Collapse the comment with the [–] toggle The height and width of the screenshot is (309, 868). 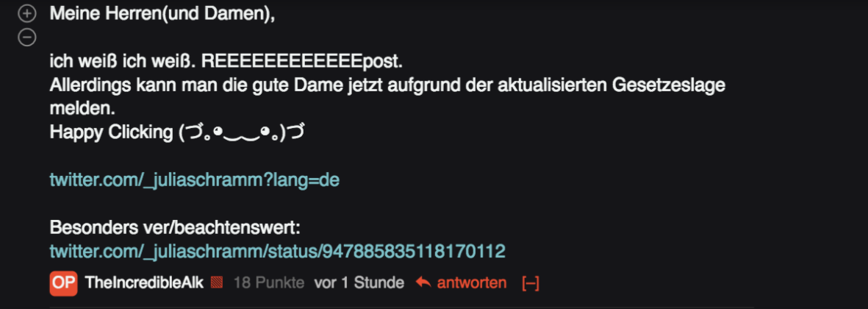(x=531, y=283)
